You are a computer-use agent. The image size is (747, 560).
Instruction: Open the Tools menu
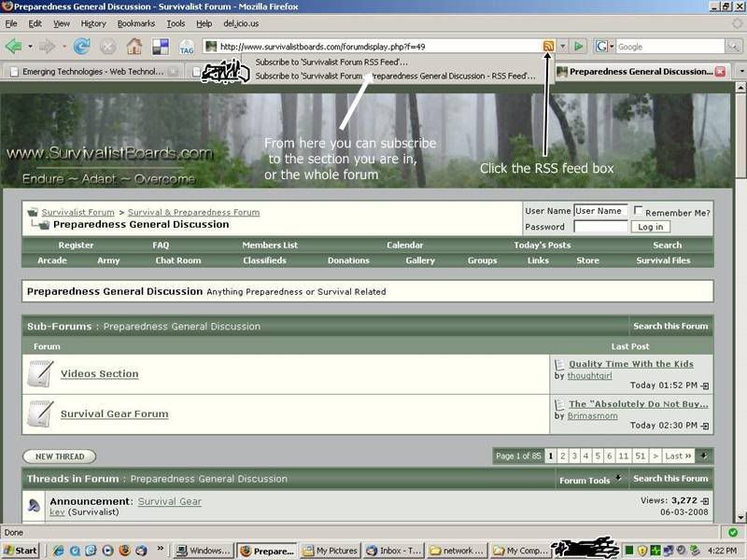176,23
